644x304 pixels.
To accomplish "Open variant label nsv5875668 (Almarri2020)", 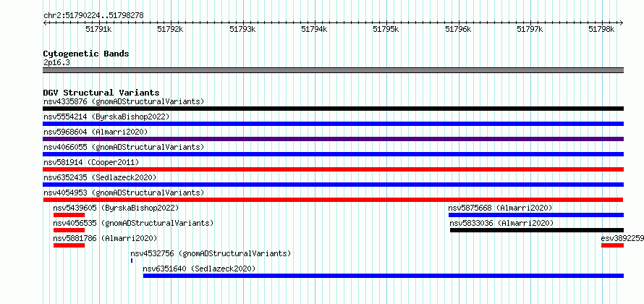I will click(500, 208).
